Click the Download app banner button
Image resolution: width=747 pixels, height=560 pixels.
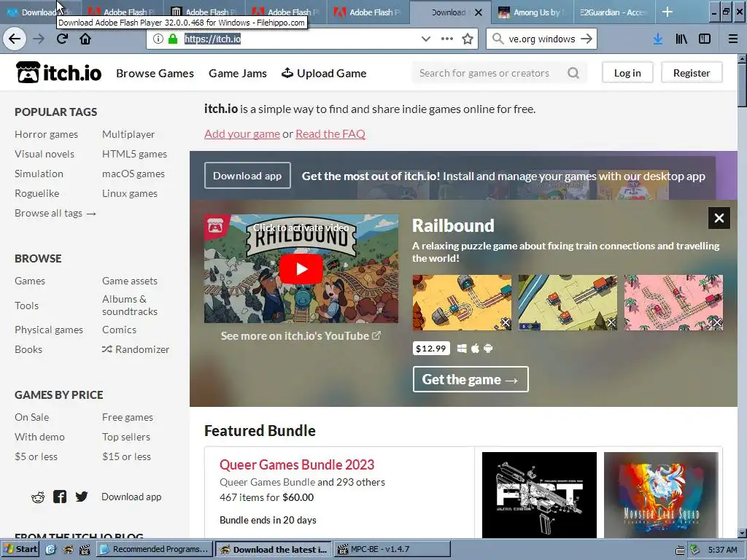(247, 176)
